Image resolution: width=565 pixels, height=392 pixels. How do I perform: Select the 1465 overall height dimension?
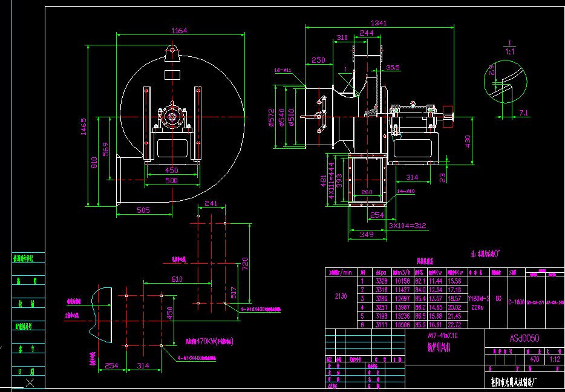[x=83, y=126]
